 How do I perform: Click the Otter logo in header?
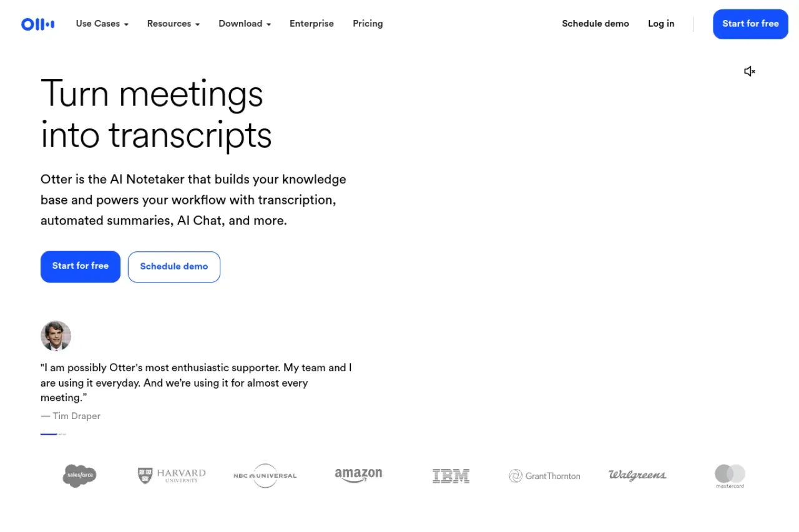click(37, 24)
